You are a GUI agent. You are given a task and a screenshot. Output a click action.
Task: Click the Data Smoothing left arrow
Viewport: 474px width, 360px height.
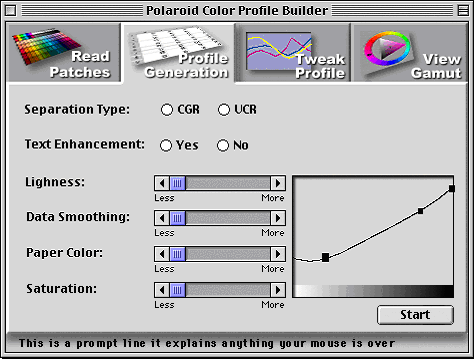162,218
